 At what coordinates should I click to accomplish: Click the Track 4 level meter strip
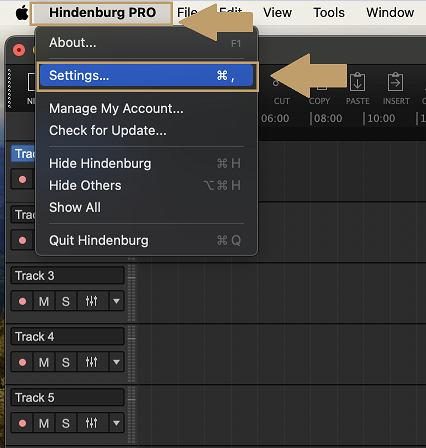click(132, 354)
